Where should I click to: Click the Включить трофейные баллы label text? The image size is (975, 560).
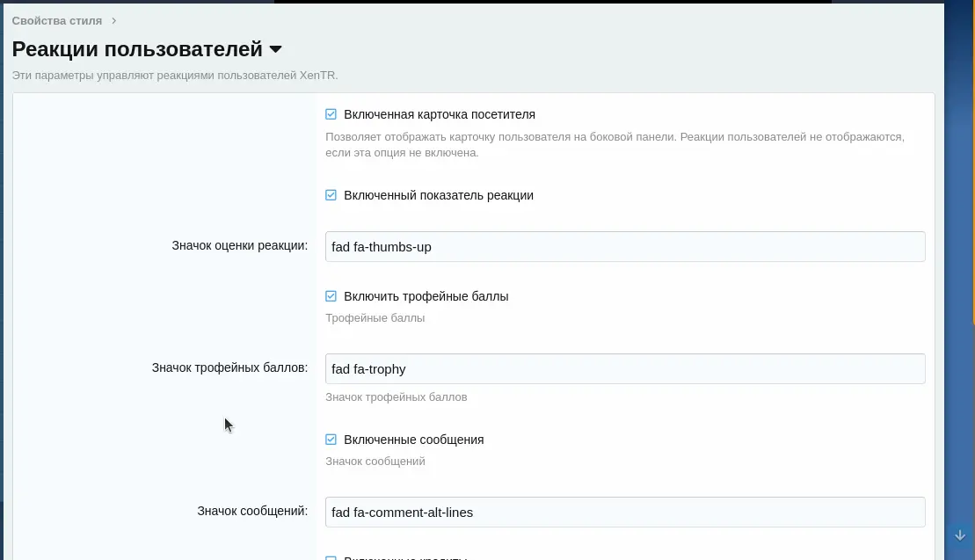tap(426, 296)
